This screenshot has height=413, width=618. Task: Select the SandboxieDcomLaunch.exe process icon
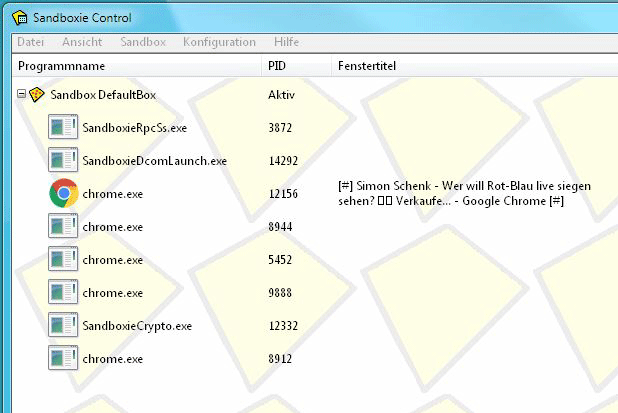click(63, 160)
